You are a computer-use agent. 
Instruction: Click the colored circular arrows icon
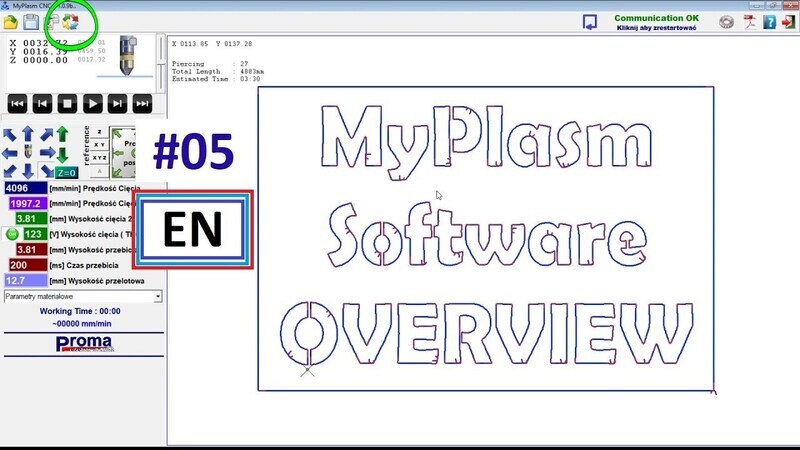[70, 22]
